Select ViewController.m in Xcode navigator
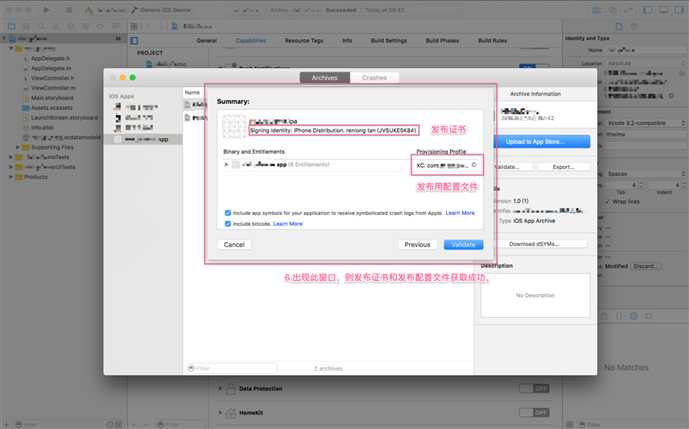Image resolution: width=689 pixels, height=429 pixels. click(x=53, y=88)
